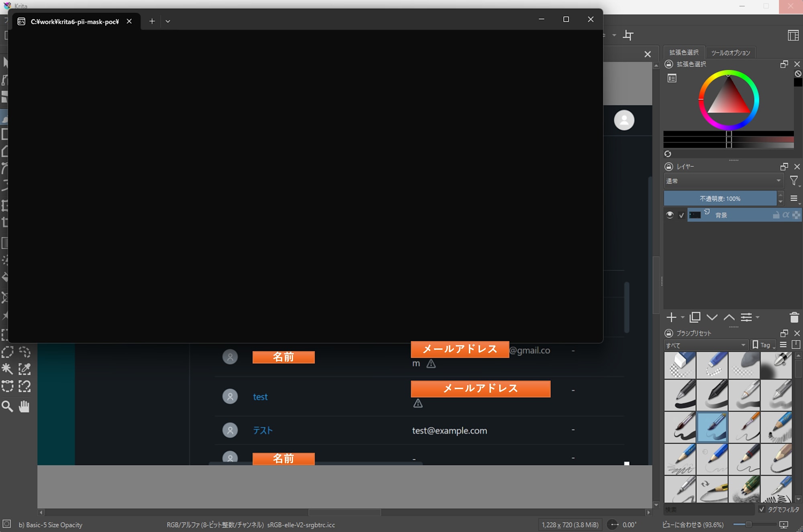Uncheck the 背景 layer checkbox
The width and height of the screenshot is (803, 532).
point(681,215)
